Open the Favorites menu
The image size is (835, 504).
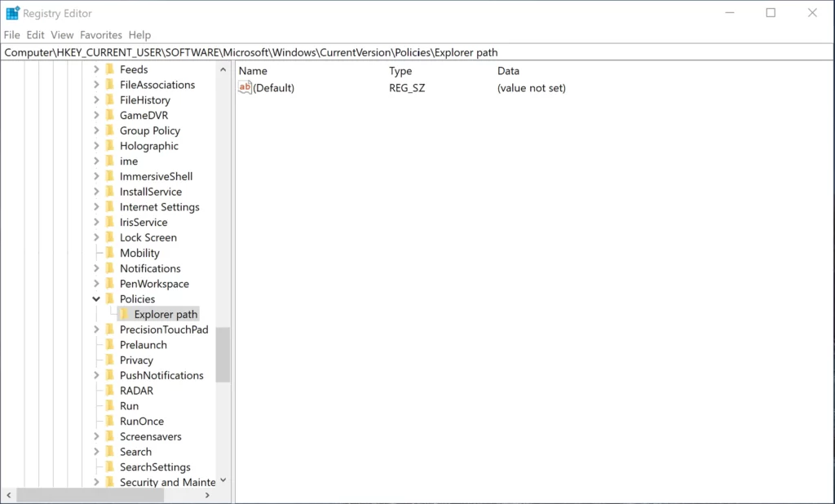100,35
